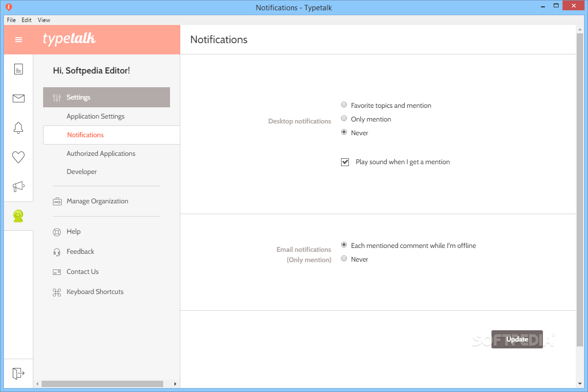Click the Desktop notifications label
The width and height of the screenshot is (588, 392).
pyautogui.click(x=300, y=121)
